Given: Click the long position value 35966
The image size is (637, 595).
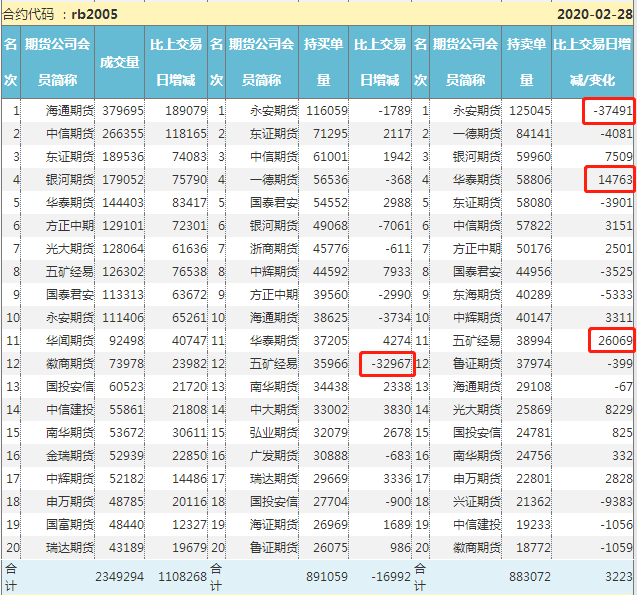Looking at the screenshot, I should (x=330, y=363).
